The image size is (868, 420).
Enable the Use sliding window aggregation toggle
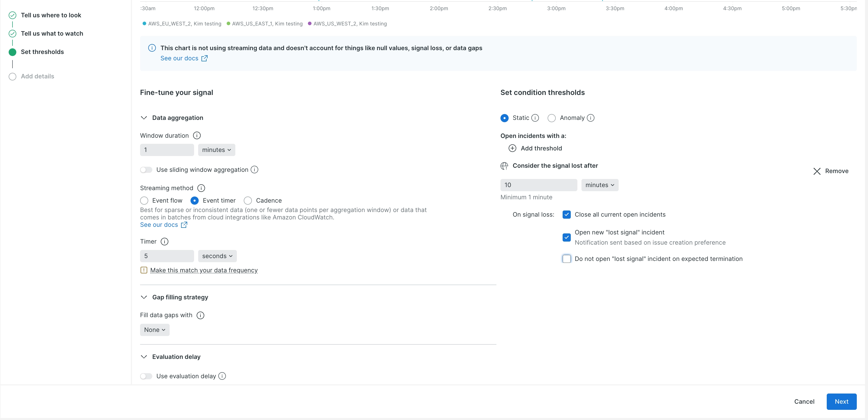146,170
